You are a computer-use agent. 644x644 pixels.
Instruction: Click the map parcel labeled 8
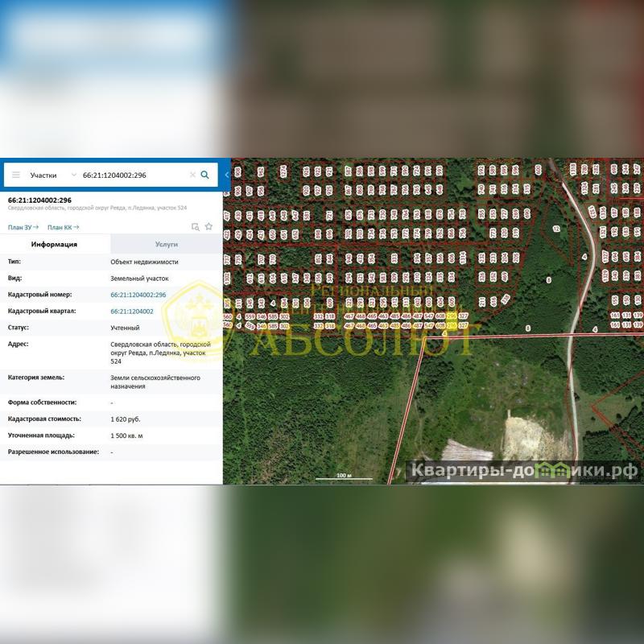pos(548,280)
